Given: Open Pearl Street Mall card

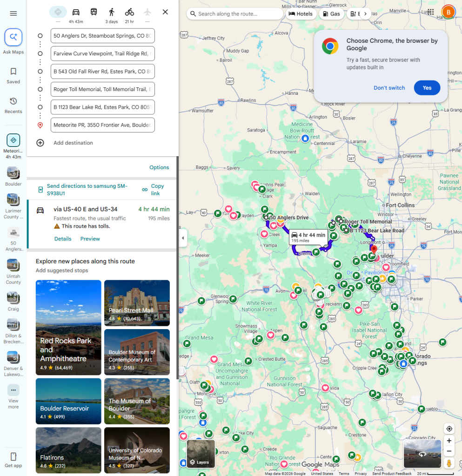Looking at the screenshot, I should pos(137,303).
